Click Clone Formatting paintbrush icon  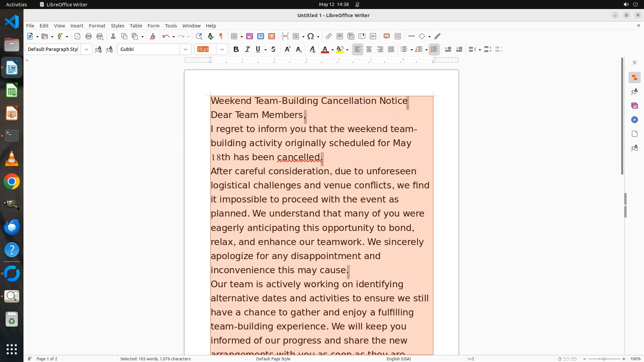click(153, 36)
